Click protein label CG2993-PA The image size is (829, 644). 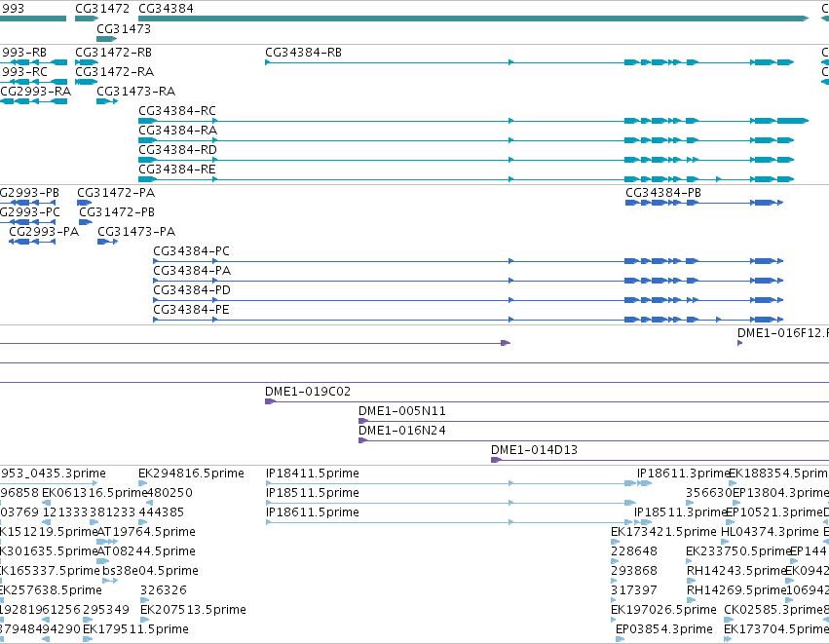coord(44,232)
